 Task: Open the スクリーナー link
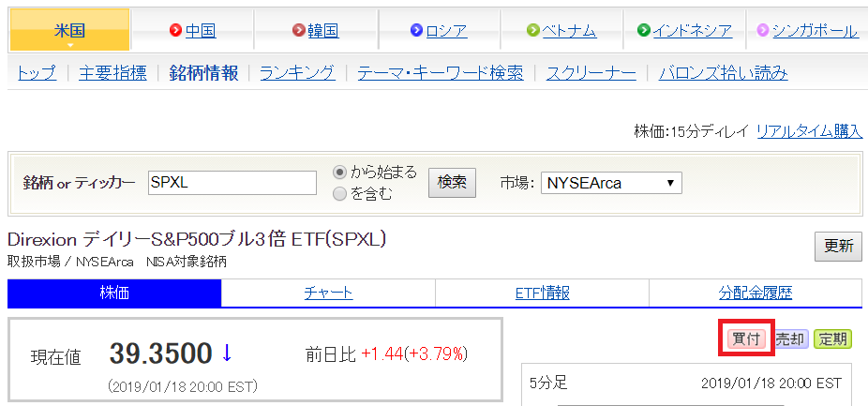[x=591, y=72]
